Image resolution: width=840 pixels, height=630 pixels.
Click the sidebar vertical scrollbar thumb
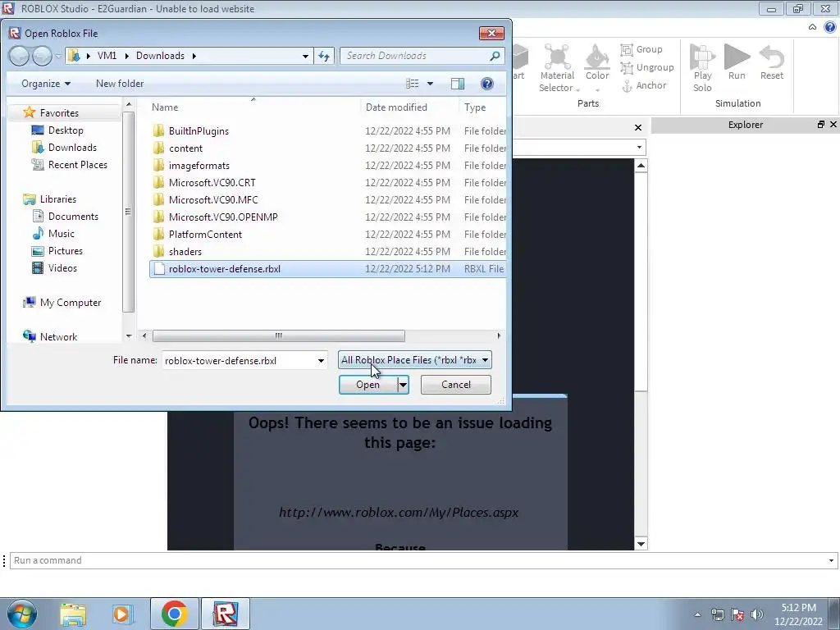128,212
